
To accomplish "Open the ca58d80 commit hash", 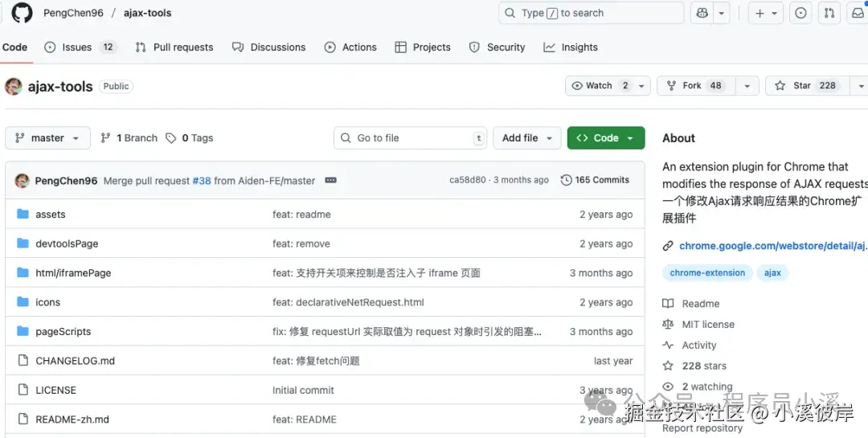I will tap(467, 180).
